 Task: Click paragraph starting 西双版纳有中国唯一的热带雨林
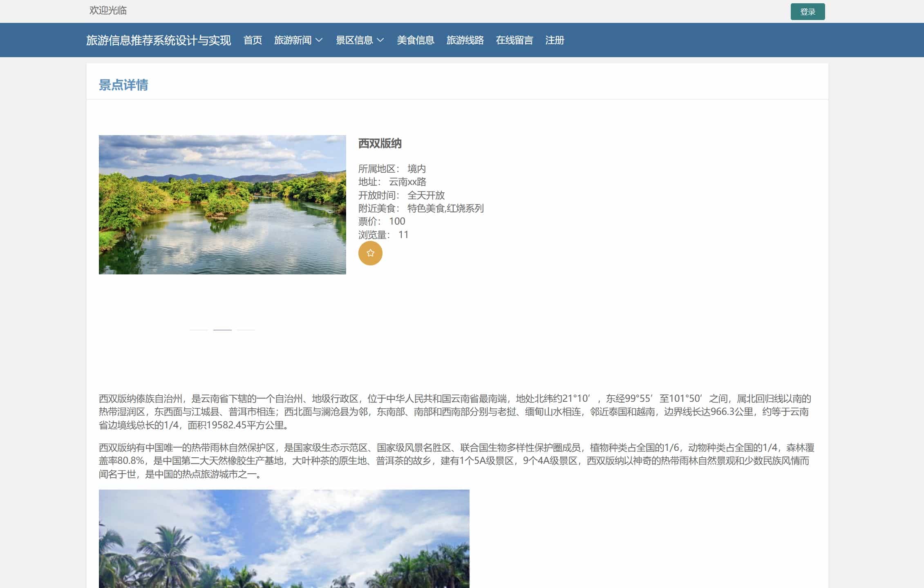456,461
